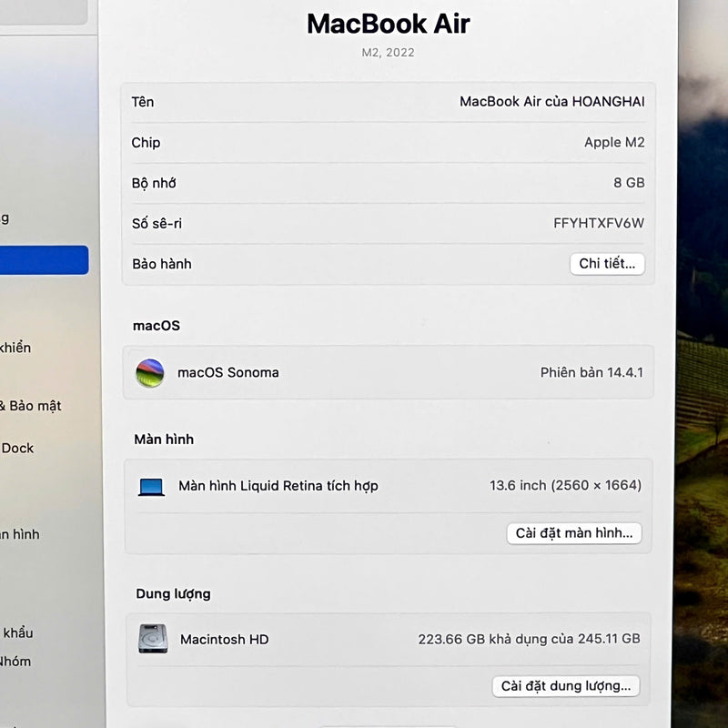Click the Macintosh HD volume name
Image resolution: width=728 pixels, height=728 pixels.
pyautogui.click(x=224, y=640)
